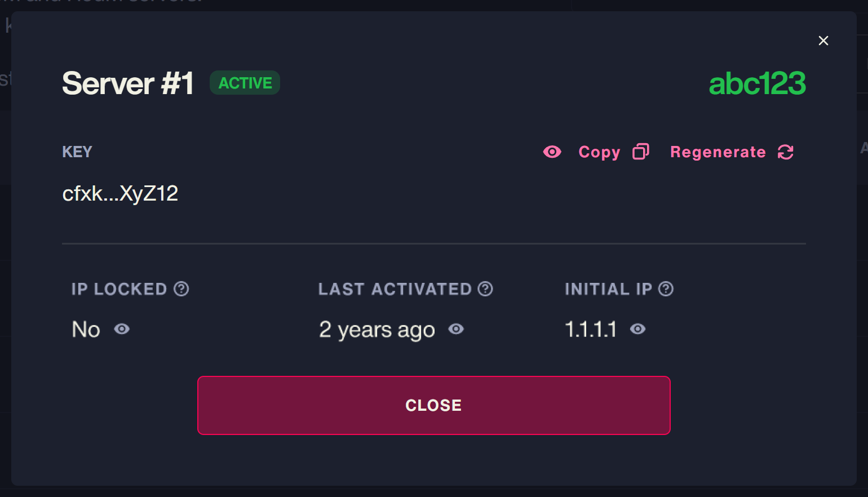Reveal the full key with the eye icon
Screen dimensions: 868x497
point(552,152)
